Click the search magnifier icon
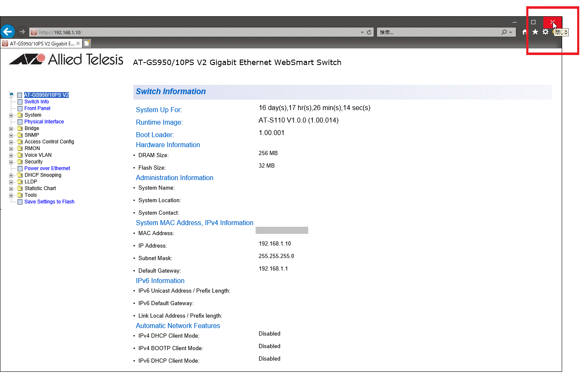This screenshot has width=588, height=376. (504, 32)
